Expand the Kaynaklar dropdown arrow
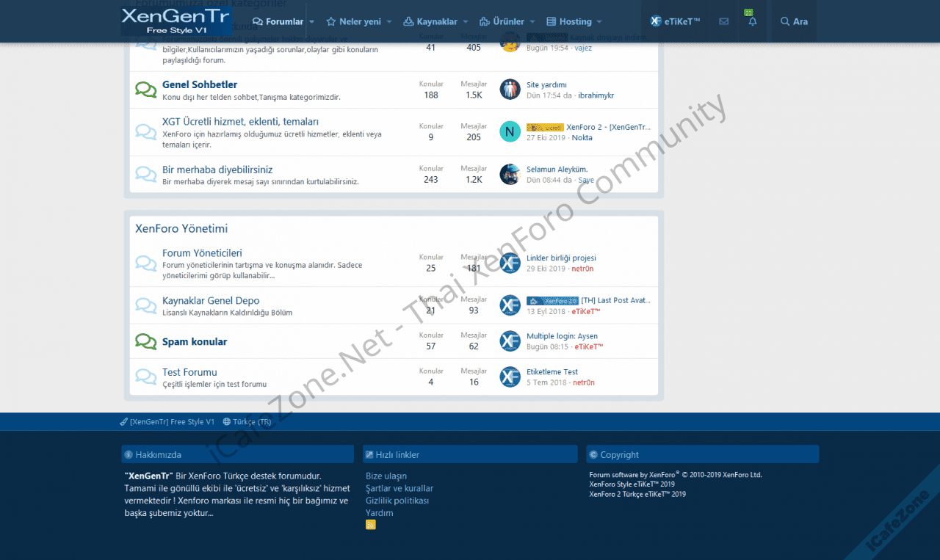 pyautogui.click(x=466, y=22)
